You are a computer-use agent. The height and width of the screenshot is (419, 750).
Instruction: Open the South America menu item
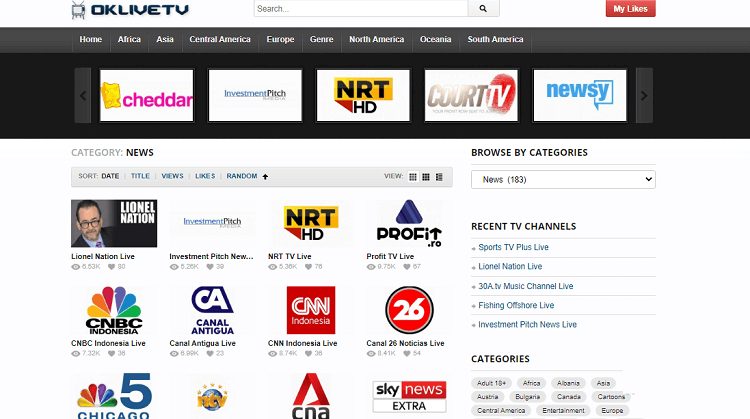tap(496, 40)
